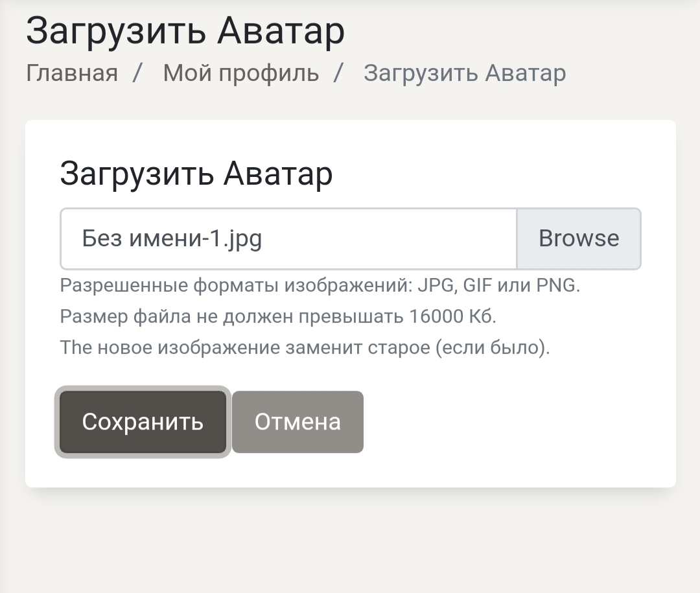Click the large Загрузить Аватар page title
This screenshot has width=700, height=593.
[x=185, y=30]
